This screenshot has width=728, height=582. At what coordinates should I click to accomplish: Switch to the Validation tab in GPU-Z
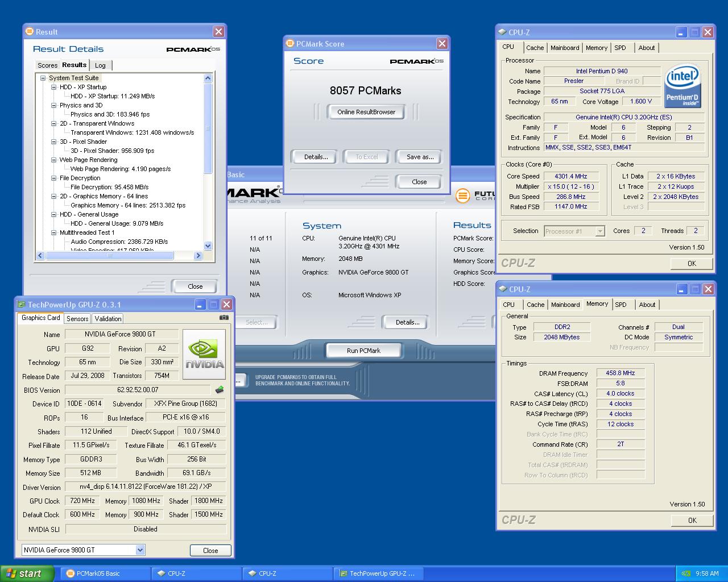click(107, 319)
